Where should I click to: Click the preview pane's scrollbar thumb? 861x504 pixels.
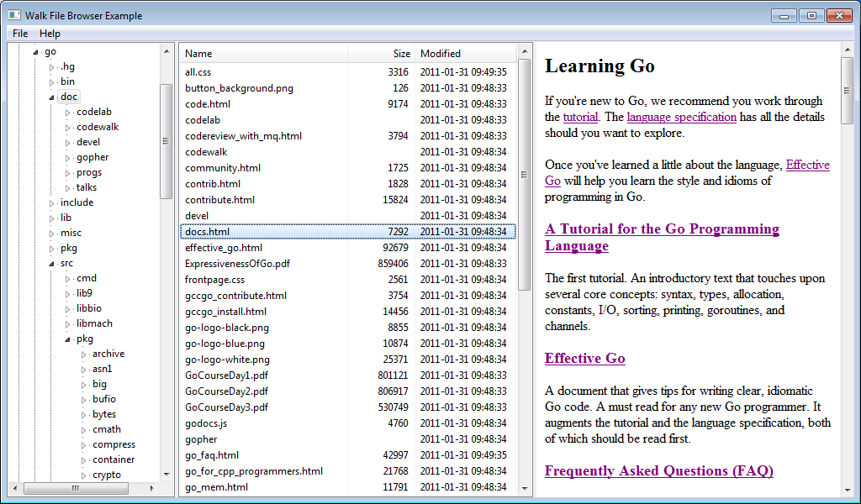[x=847, y=91]
